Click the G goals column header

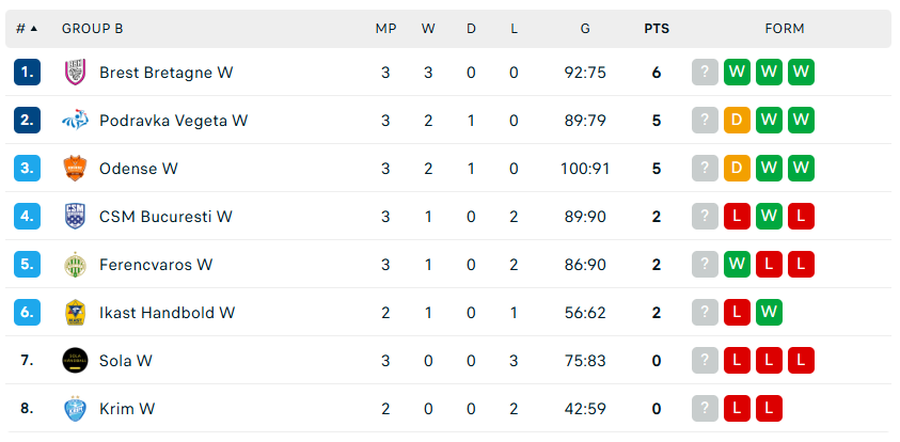585,29
